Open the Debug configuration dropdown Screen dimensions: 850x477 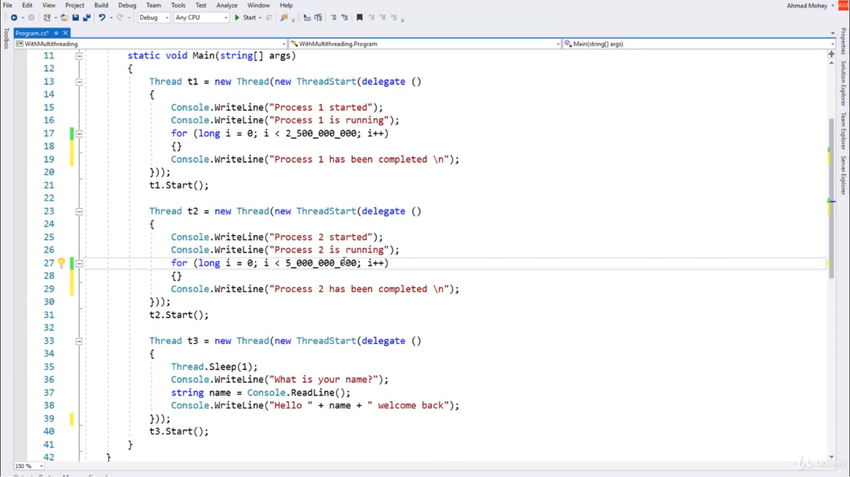point(154,17)
